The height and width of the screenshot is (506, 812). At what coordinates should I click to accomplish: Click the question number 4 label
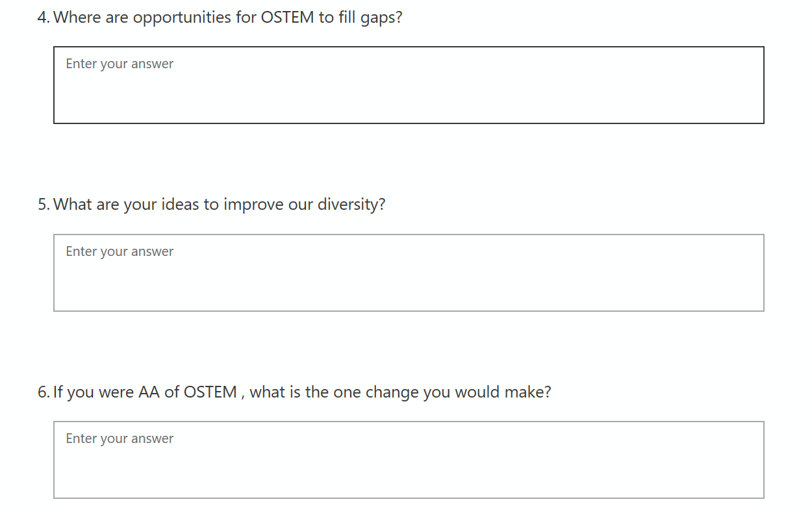point(43,18)
